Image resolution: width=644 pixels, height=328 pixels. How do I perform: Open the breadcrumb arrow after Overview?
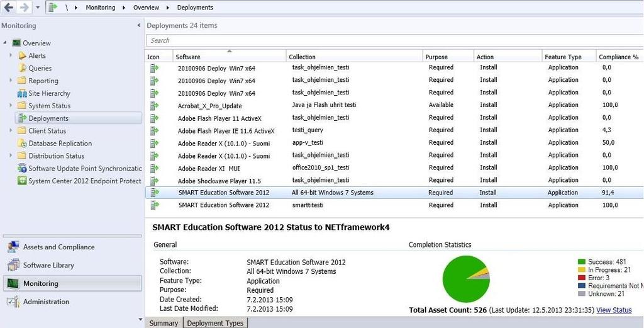[x=168, y=8]
